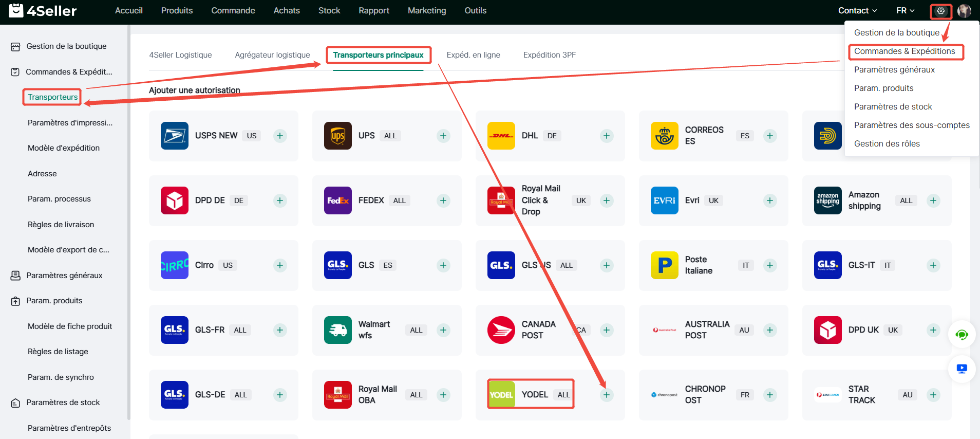The width and height of the screenshot is (980, 439).
Task: Open the blue video tutorial button
Action: pos(962,369)
